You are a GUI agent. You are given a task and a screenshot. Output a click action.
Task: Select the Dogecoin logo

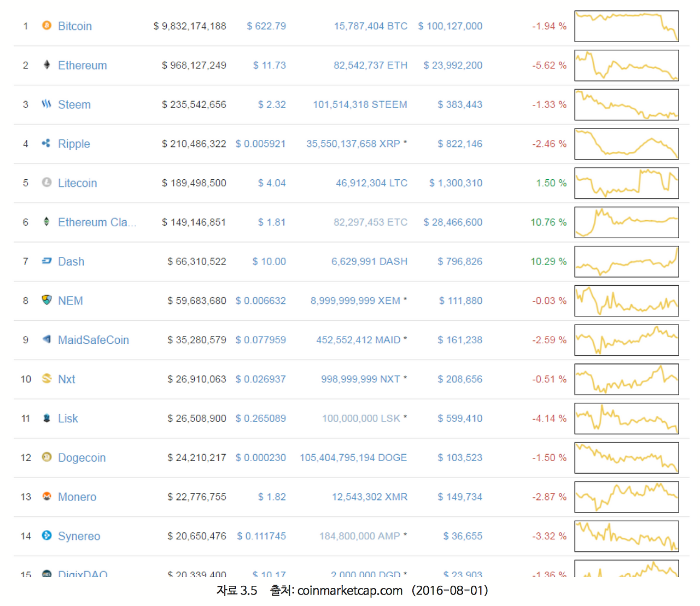[46, 457]
